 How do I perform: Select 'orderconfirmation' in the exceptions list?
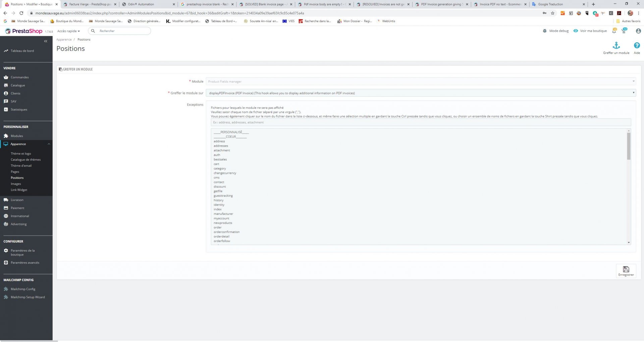(x=227, y=232)
